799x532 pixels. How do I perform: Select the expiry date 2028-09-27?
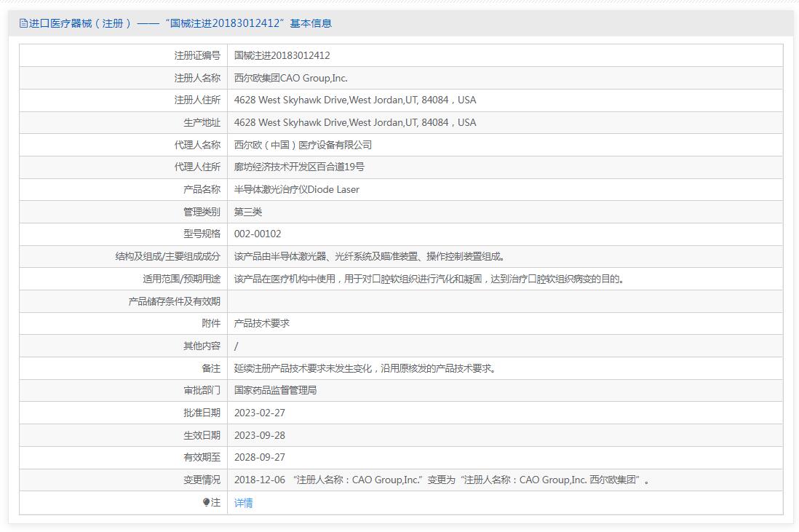259,458
